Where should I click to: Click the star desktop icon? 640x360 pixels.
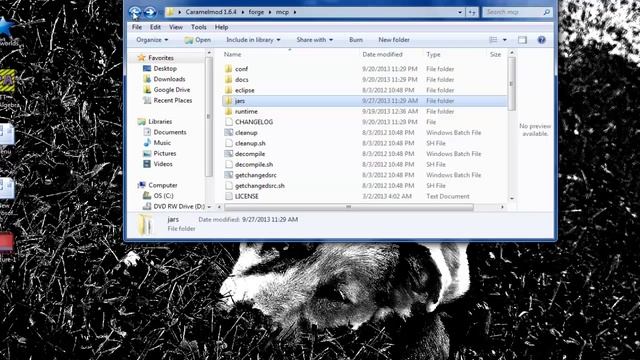6,27
